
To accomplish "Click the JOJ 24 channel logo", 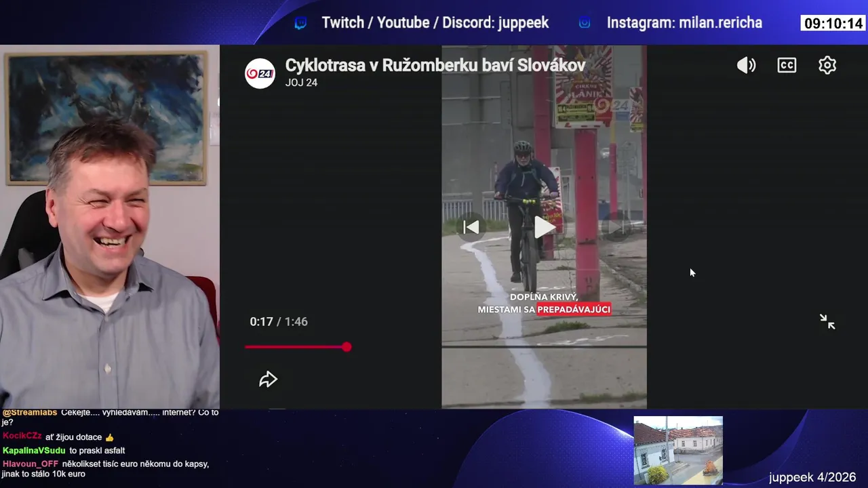I will pyautogui.click(x=260, y=73).
